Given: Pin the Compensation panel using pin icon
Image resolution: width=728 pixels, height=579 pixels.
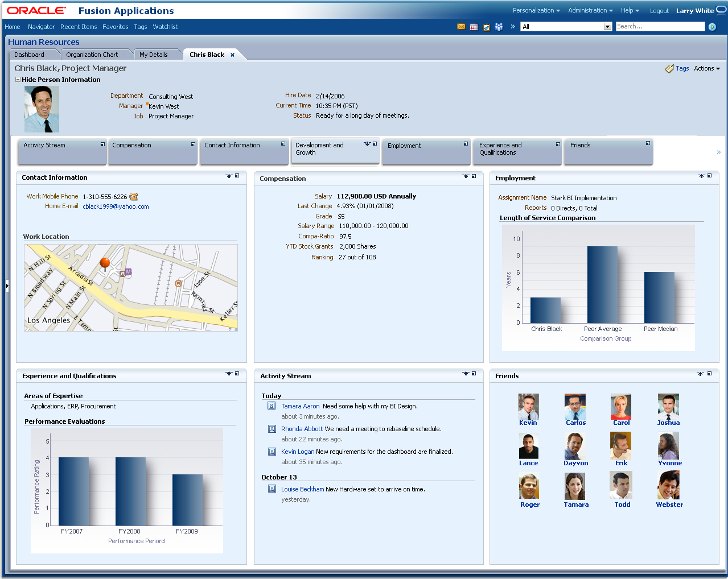Looking at the screenshot, I should tap(466, 176).
